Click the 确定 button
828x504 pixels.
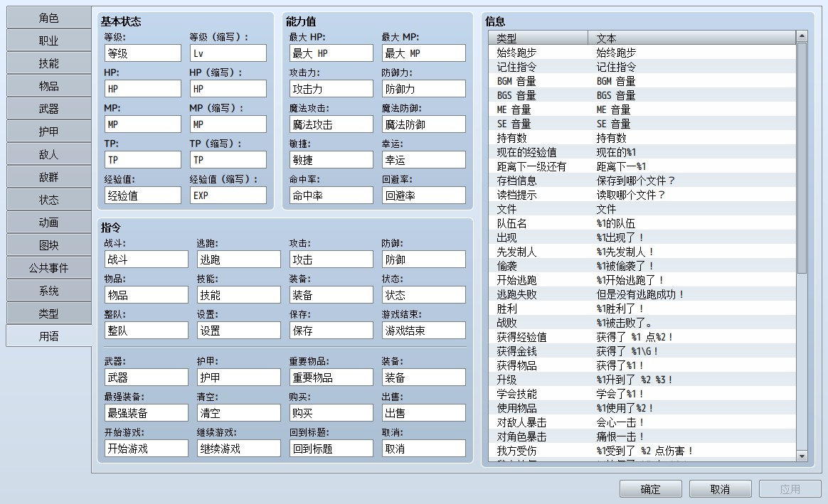tap(651, 489)
